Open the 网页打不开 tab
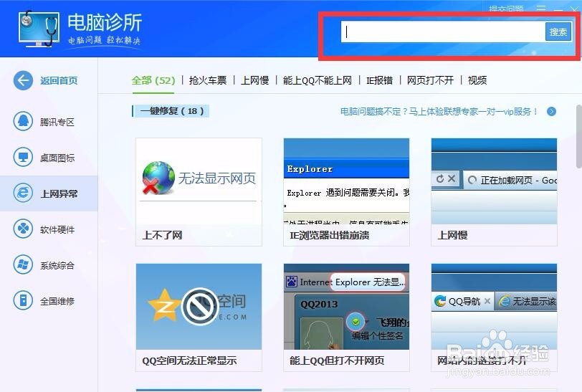This screenshot has width=582, height=392. tap(430, 80)
